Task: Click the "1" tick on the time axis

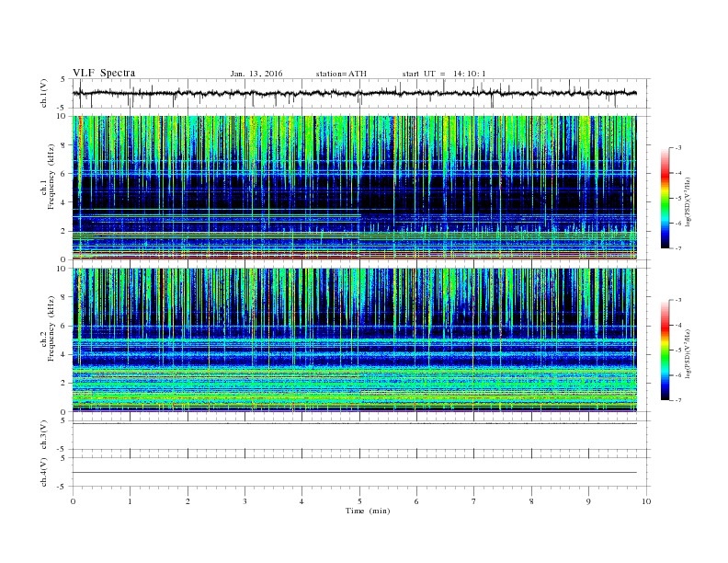Action: click(x=130, y=501)
